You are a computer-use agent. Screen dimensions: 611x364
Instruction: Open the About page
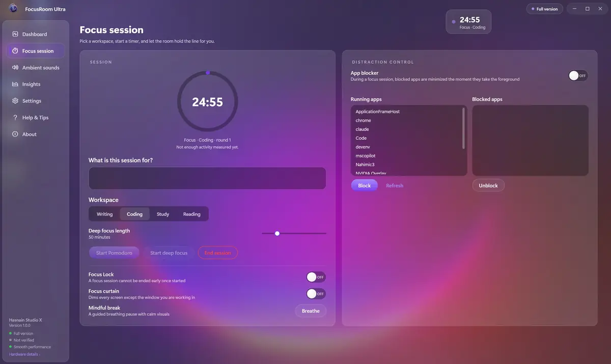(x=36, y=134)
